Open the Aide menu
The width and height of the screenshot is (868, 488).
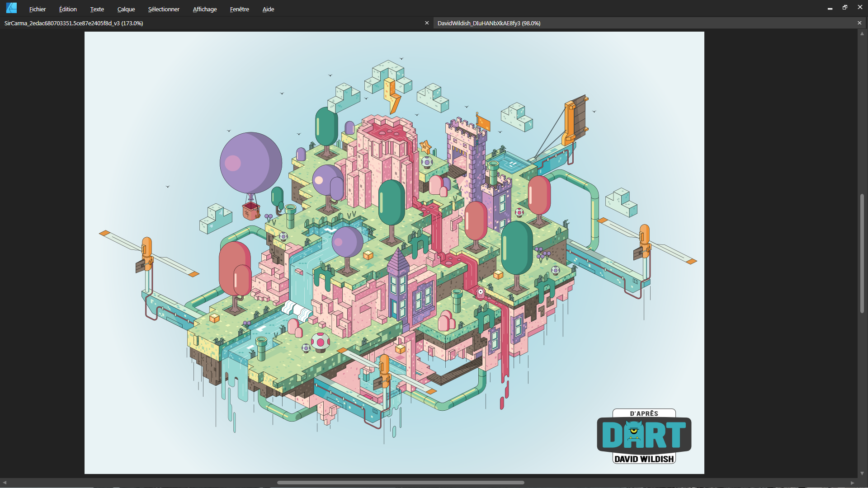point(268,9)
